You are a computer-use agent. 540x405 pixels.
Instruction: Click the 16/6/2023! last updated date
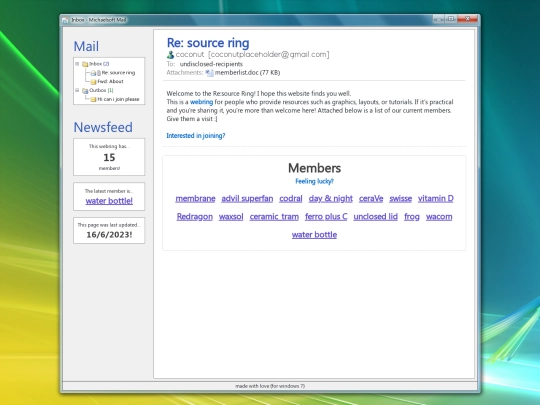(109, 235)
